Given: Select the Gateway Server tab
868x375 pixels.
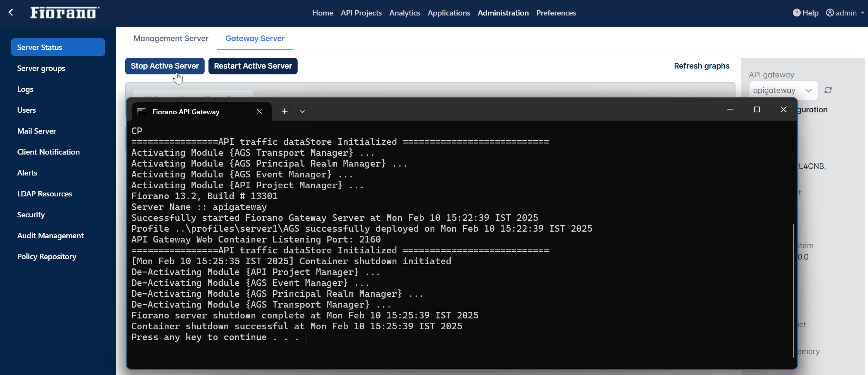Looking at the screenshot, I should coord(255,38).
